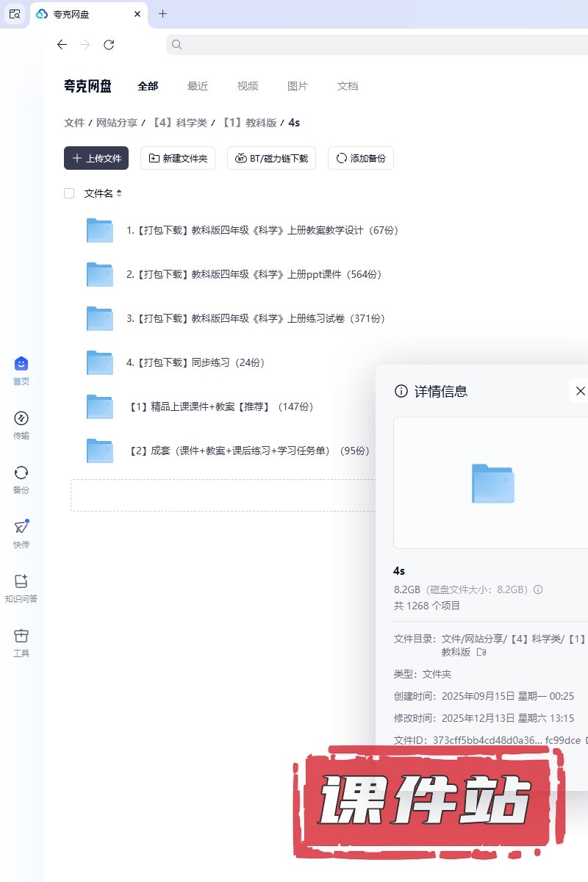Open the 首页 home sidebar icon
This screenshot has height=882, width=588.
tap(21, 364)
